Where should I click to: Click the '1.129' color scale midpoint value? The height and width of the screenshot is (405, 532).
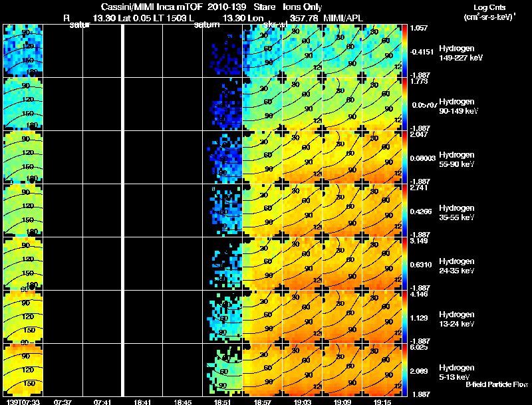pos(419,318)
